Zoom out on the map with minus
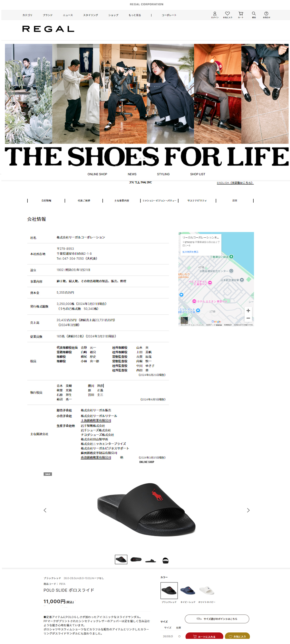 click(x=248, y=318)
